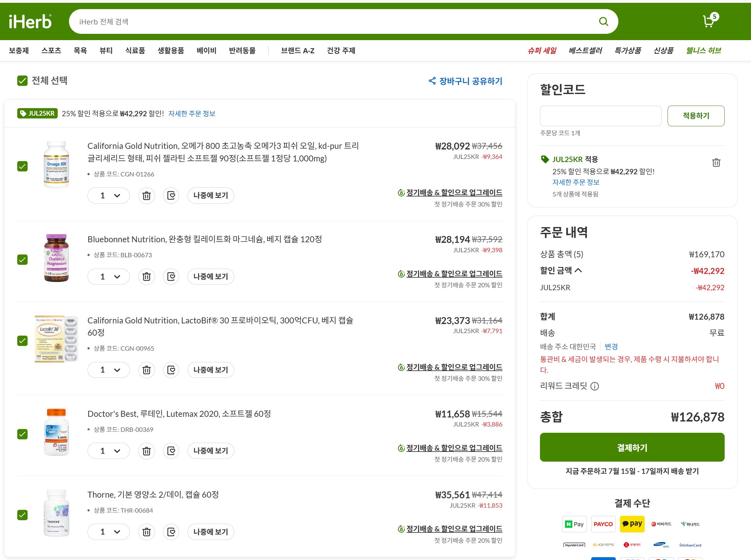Delete the Thorne item with trash icon
The image size is (751, 560).
[146, 532]
